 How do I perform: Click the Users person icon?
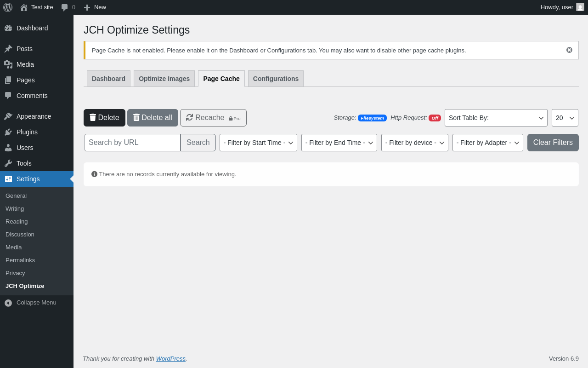click(8, 148)
